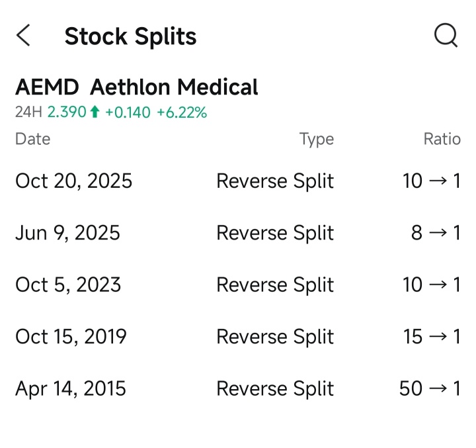The width and height of the screenshot is (476, 448).
Task: Click the 24H price 2.390
Action: pos(67,112)
